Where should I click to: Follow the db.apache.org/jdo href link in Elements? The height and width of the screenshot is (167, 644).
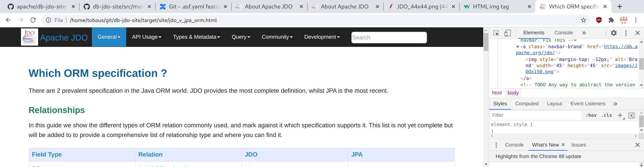[x=620, y=47]
